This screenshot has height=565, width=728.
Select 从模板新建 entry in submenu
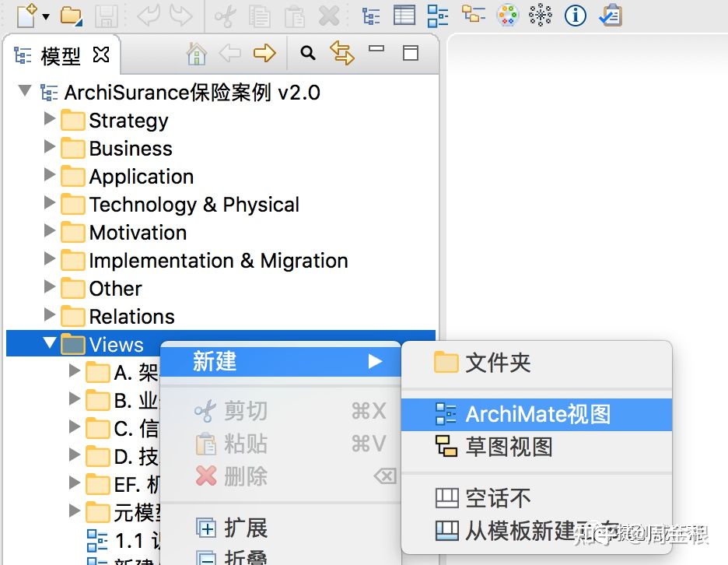pos(537,531)
